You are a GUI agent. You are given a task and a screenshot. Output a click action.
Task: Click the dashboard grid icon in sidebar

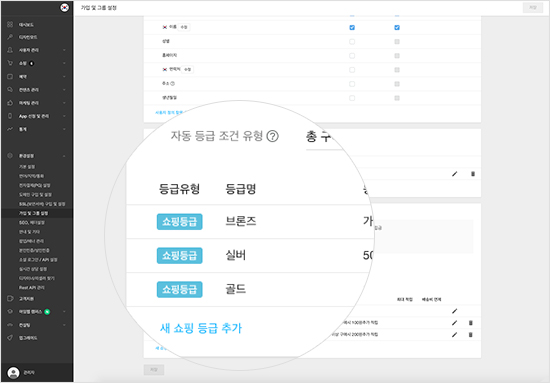coord(10,24)
